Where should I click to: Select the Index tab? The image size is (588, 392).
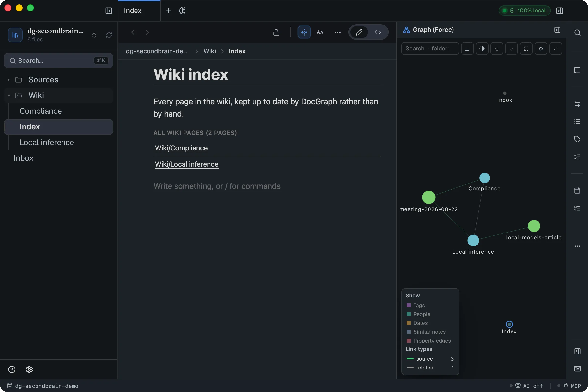[x=139, y=11]
